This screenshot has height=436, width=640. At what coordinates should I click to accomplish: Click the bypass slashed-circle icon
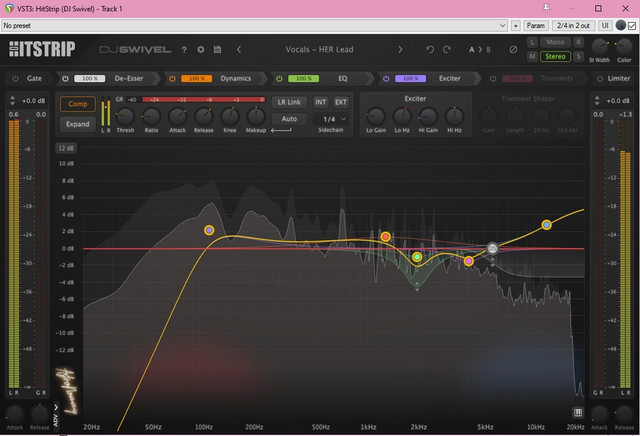[513, 49]
